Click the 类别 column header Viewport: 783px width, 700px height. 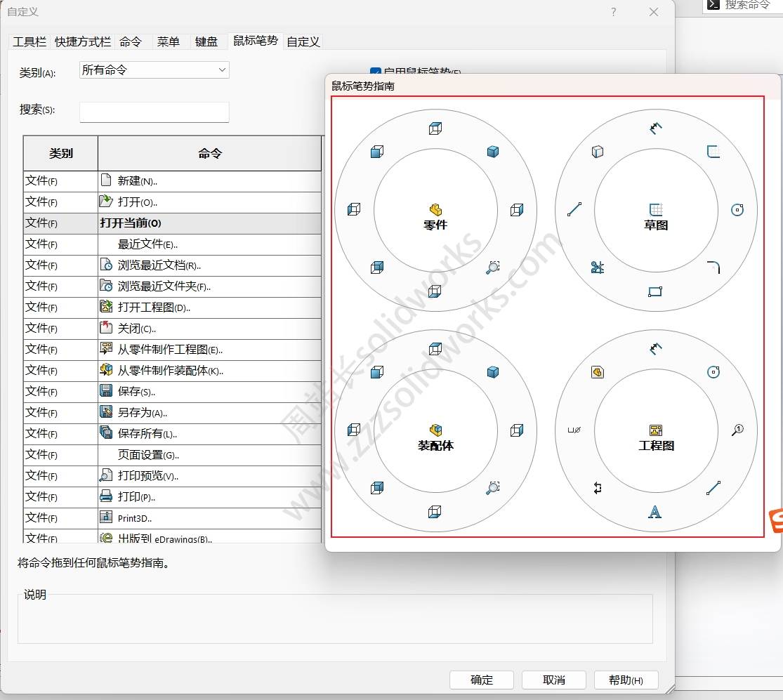pos(60,153)
